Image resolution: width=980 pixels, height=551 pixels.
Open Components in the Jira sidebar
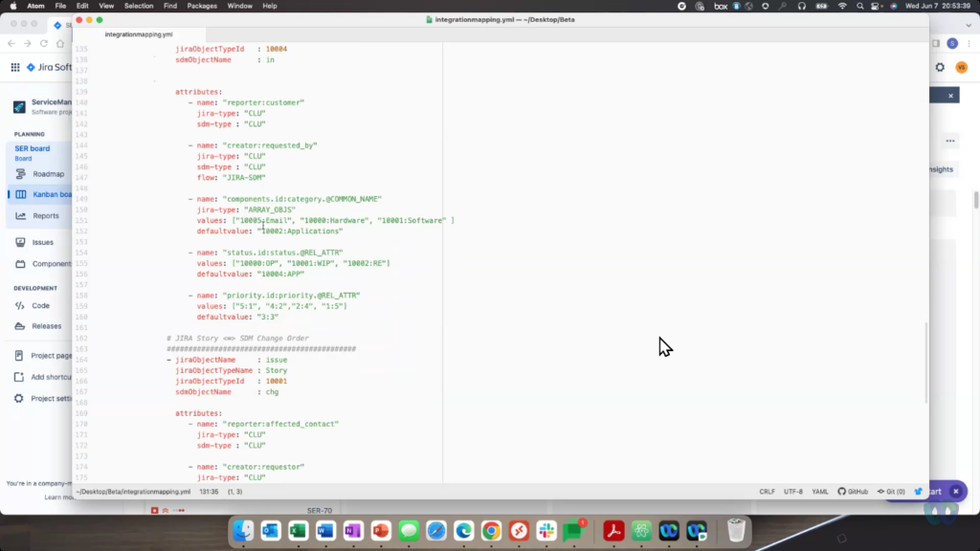pyautogui.click(x=52, y=264)
